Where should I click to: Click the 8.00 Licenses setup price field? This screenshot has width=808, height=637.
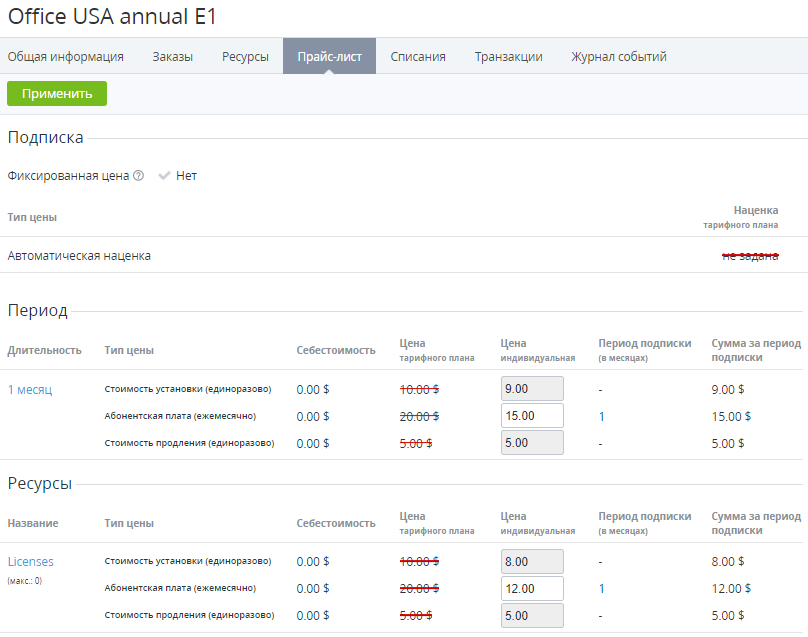[531, 562]
